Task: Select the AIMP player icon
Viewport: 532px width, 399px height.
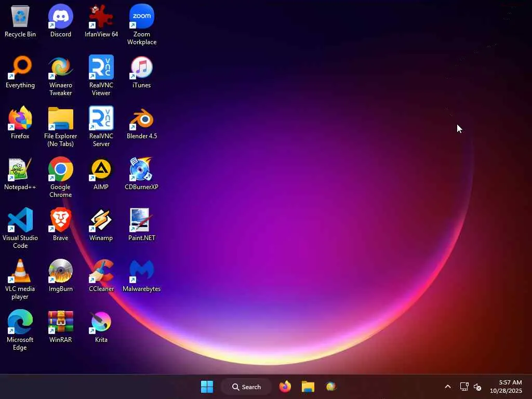Action: (101, 174)
